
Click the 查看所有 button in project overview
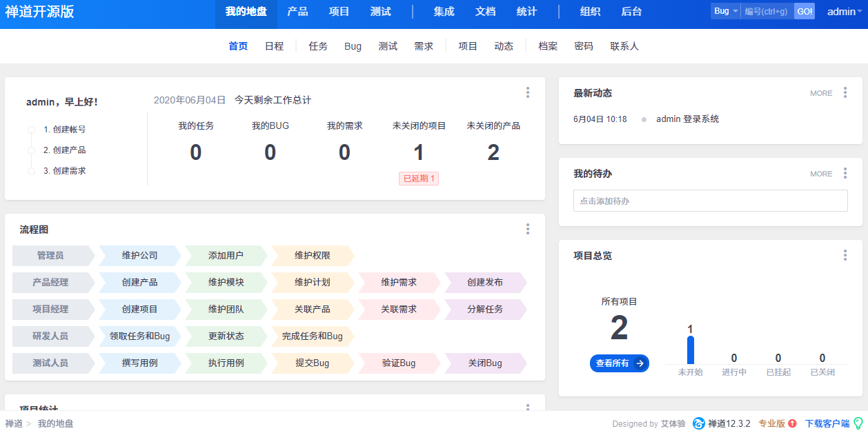point(619,363)
